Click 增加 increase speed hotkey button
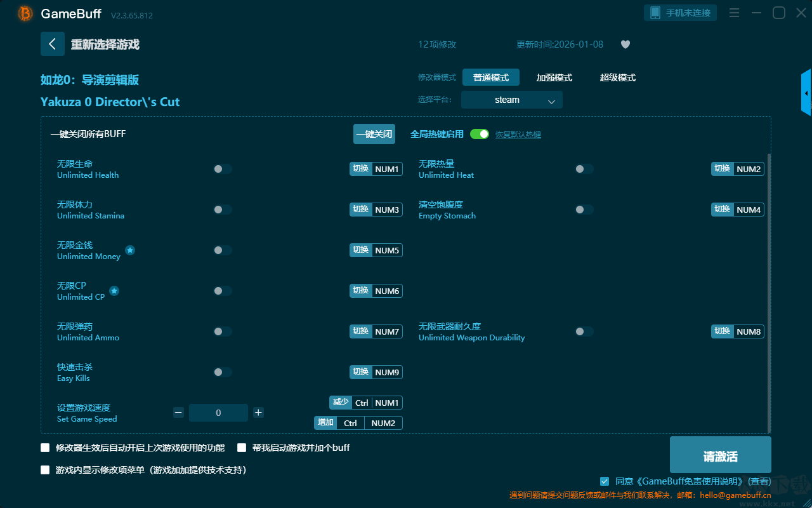This screenshot has width=812, height=508. 325,423
